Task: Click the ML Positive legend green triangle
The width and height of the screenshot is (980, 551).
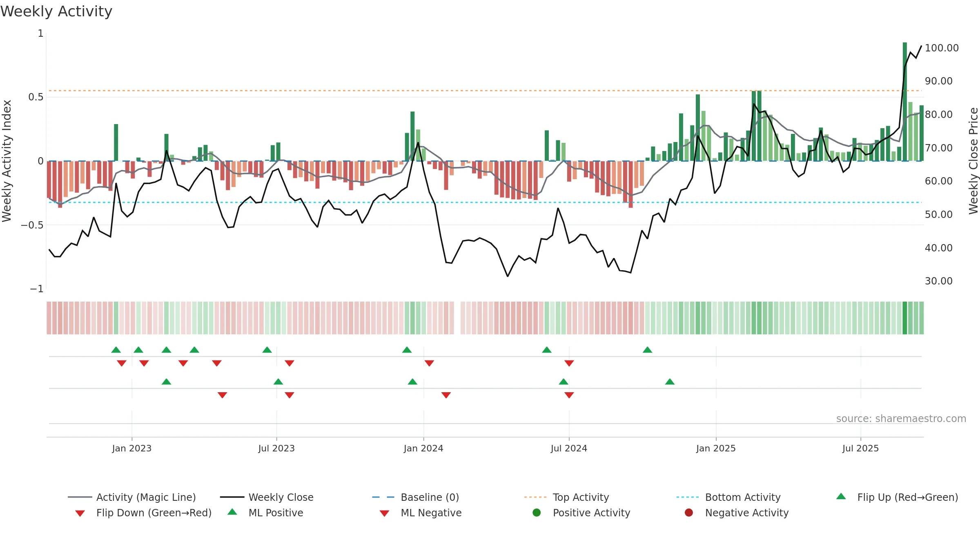Action: 232,512
